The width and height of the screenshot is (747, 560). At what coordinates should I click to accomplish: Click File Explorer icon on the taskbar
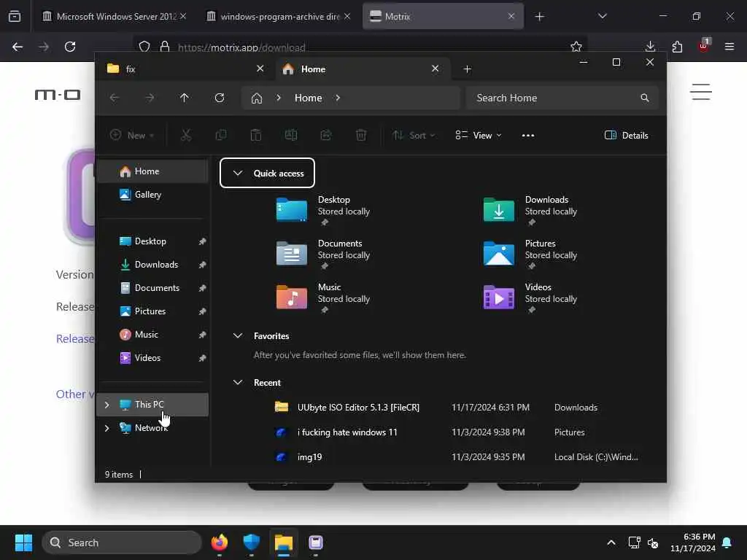(284, 542)
